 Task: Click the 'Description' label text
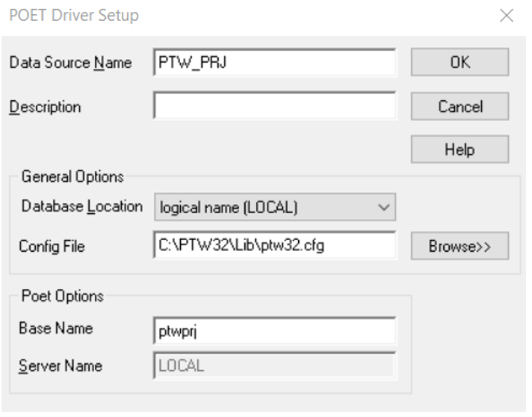pos(45,107)
